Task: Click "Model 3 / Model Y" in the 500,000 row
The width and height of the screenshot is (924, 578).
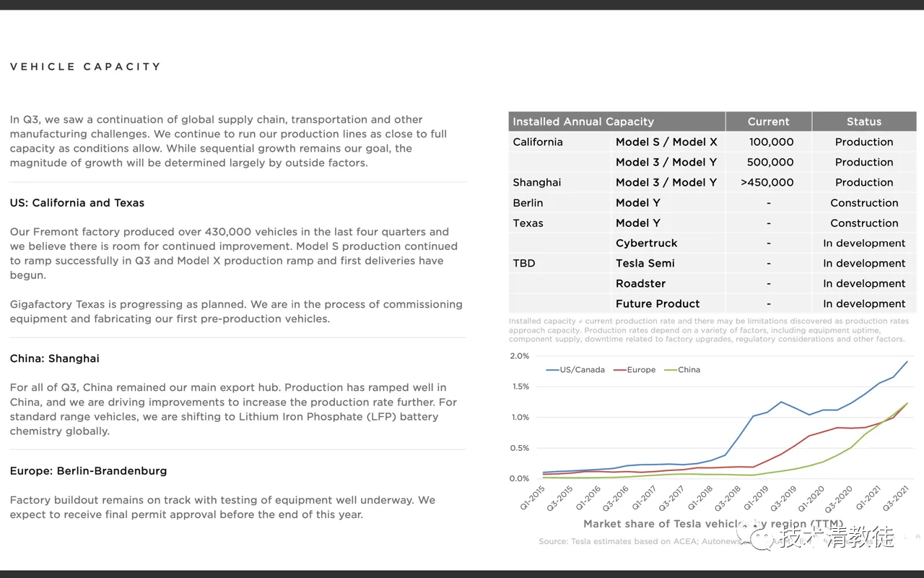Action: [666, 162]
